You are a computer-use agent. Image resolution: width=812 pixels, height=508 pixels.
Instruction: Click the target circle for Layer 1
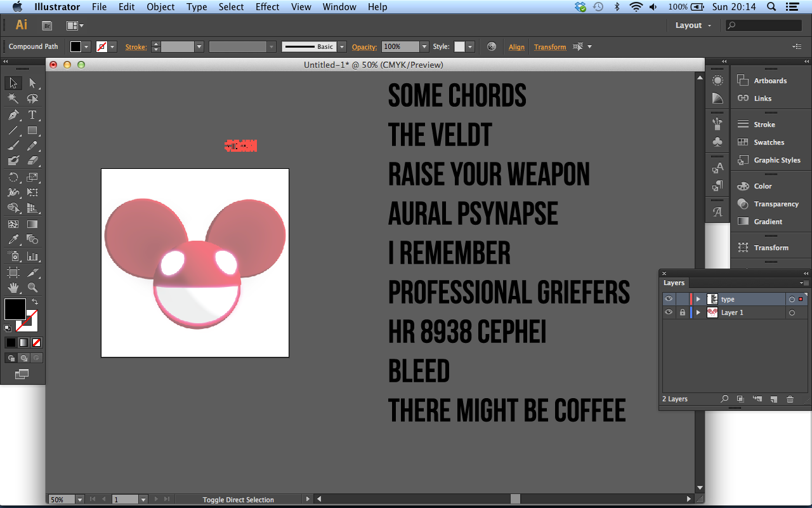point(792,313)
